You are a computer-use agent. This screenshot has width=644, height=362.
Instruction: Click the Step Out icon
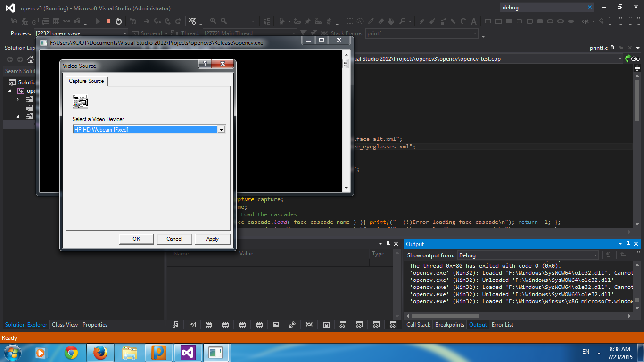pos(178,21)
